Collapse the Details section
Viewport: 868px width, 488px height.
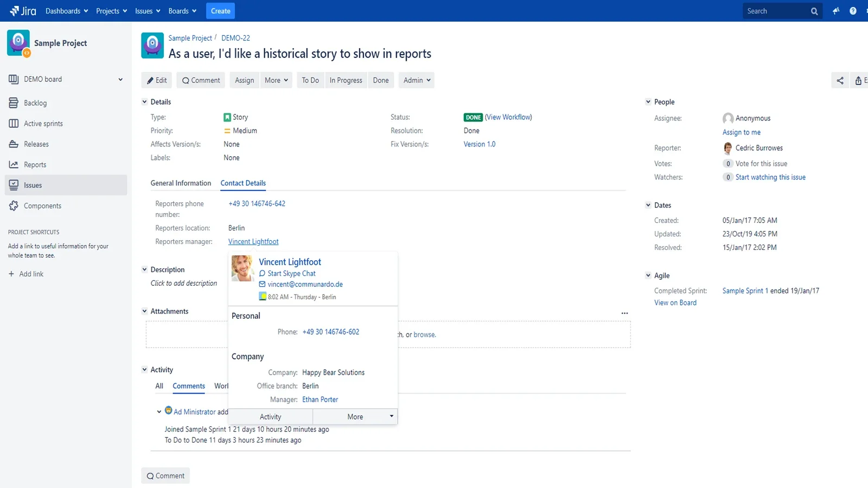(145, 102)
